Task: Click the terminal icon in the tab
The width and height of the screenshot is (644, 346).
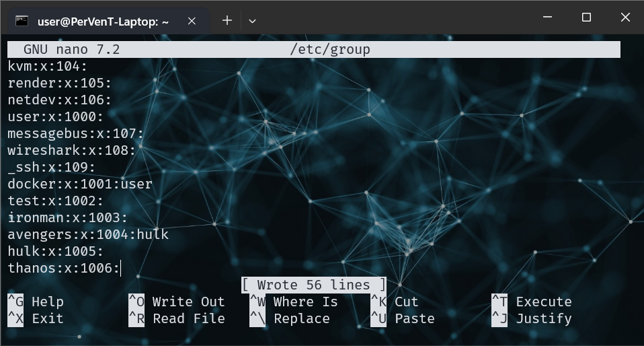Action: coord(22,21)
